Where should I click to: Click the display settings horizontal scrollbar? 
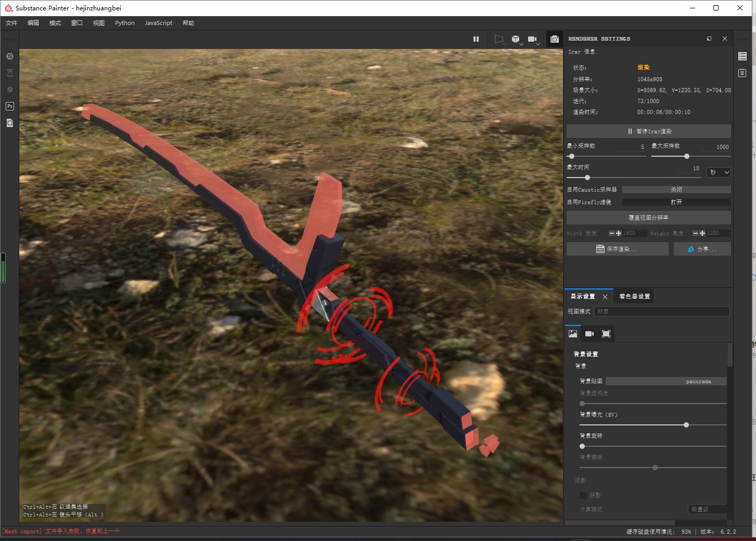620,522
